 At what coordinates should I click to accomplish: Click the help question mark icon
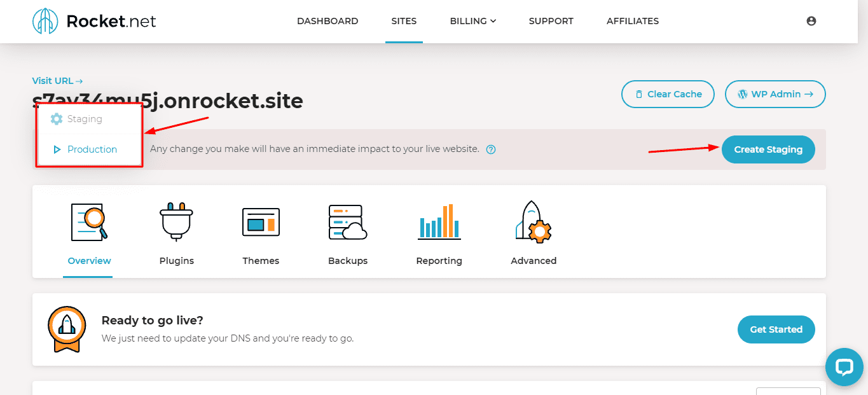point(491,149)
